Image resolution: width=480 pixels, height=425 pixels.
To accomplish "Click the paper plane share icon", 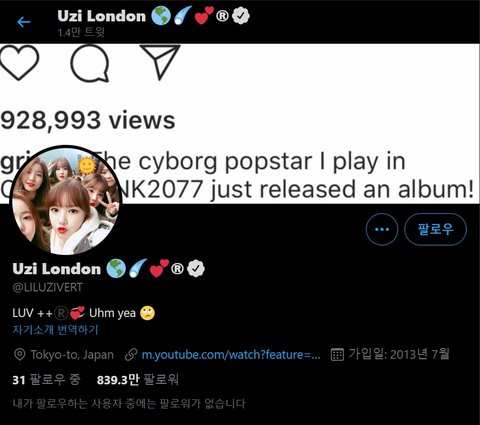I will (160, 62).
